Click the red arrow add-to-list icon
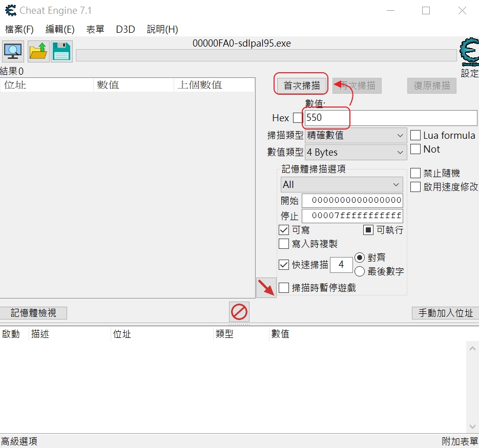This screenshot has width=479, height=448. tap(266, 288)
